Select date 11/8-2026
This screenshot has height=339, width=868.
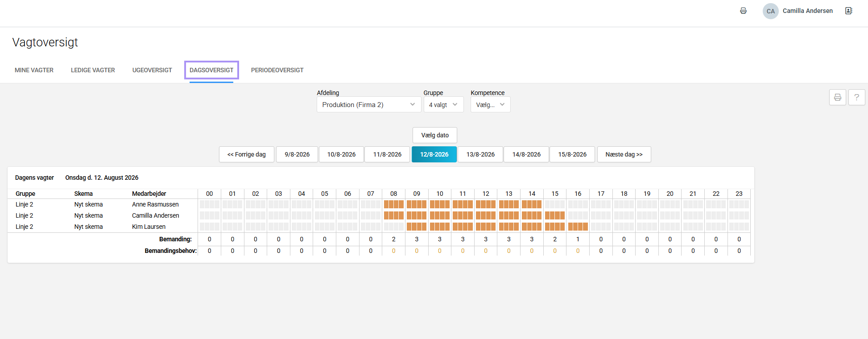pyautogui.click(x=387, y=154)
